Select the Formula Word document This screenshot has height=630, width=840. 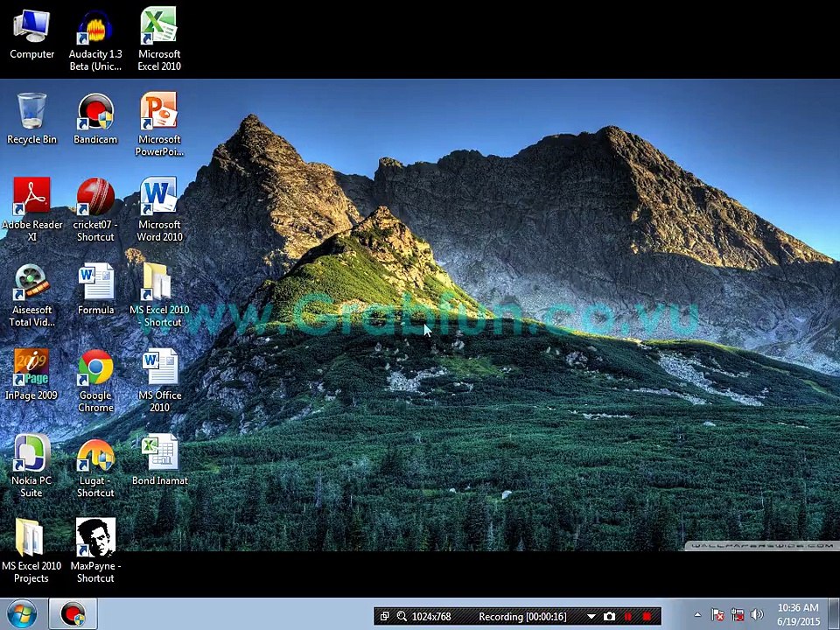pos(95,289)
